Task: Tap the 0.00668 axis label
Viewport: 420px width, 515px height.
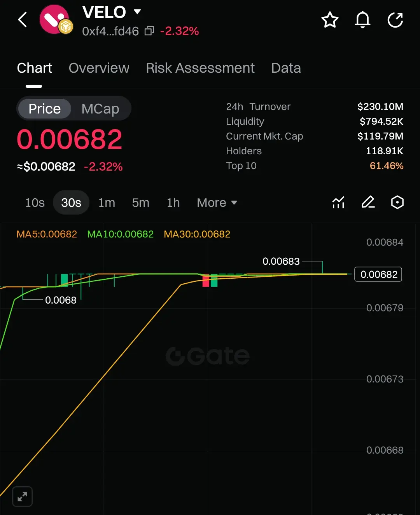Action: (x=385, y=450)
